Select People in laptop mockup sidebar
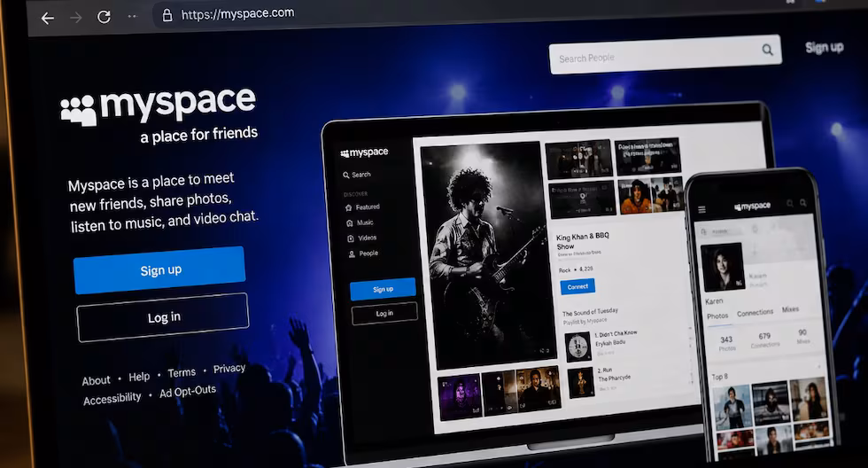The width and height of the screenshot is (868, 468). pyautogui.click(x=363, y=253)
